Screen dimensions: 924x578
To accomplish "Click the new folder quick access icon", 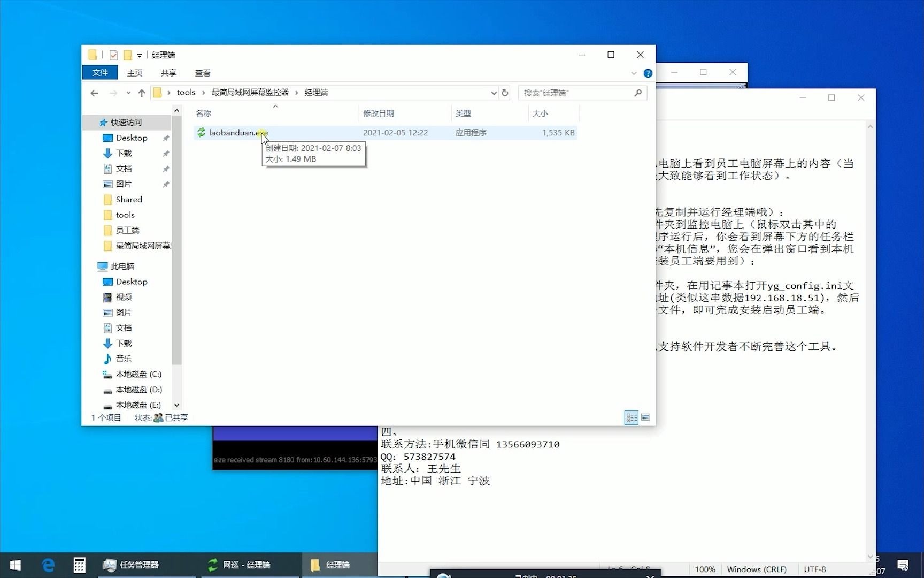I will (x=128, y=55).
